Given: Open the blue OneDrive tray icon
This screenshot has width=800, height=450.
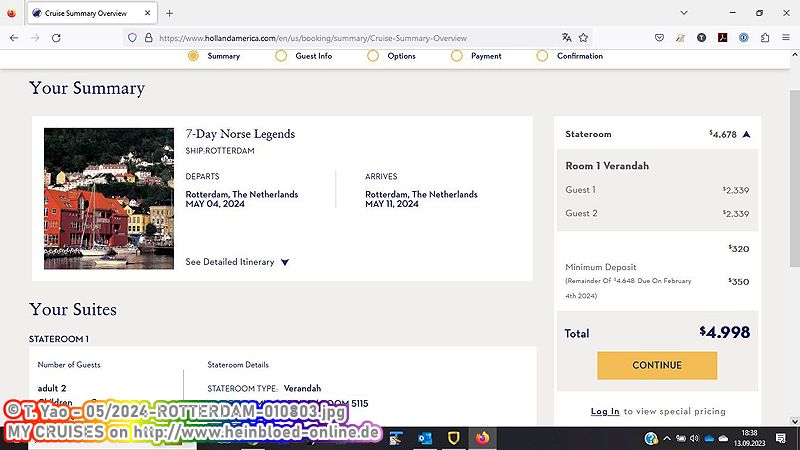Looking at the screenshot, I should coord(709,438).
